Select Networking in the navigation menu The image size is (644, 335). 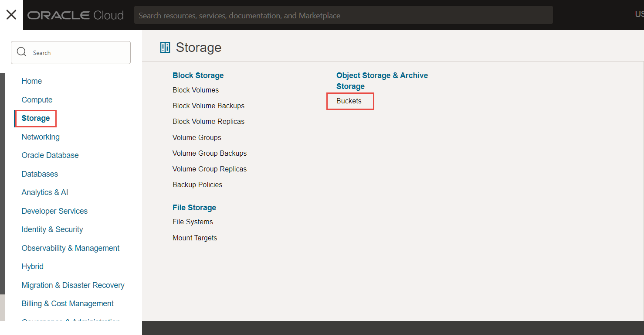click(41, 137)
